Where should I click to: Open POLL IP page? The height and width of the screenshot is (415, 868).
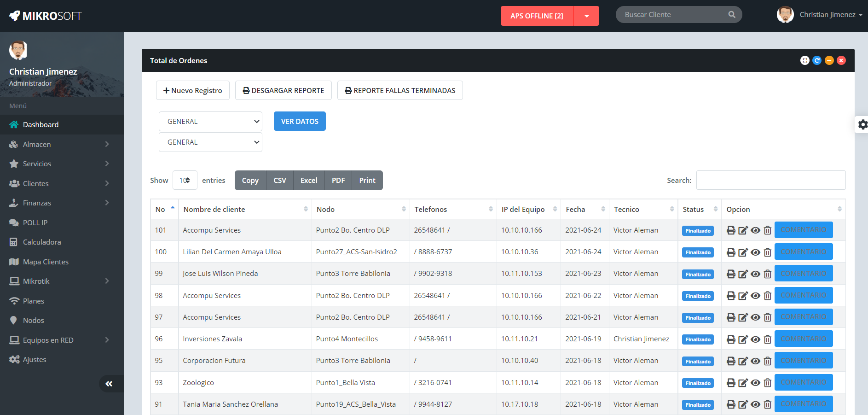pyautogui.click(x=62, y=222)
